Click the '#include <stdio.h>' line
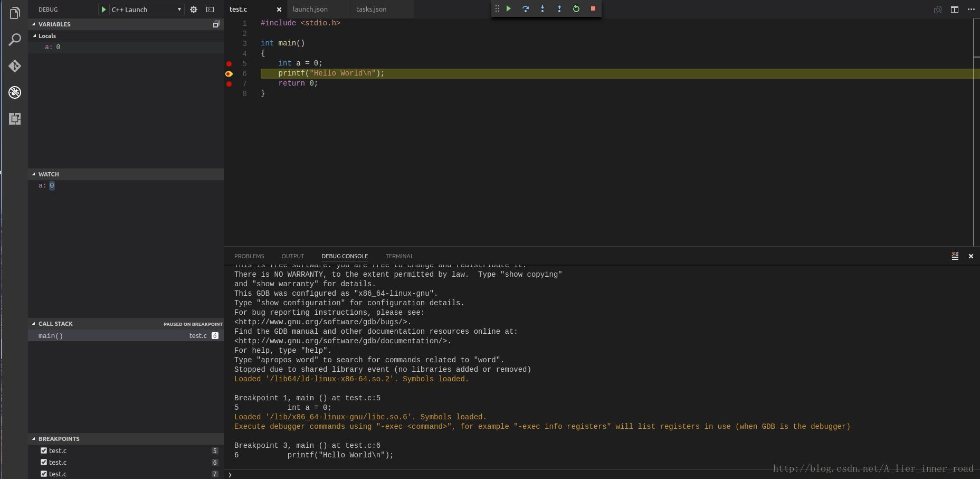The height and width of the screenshot is (479, 980). (300, 23)
